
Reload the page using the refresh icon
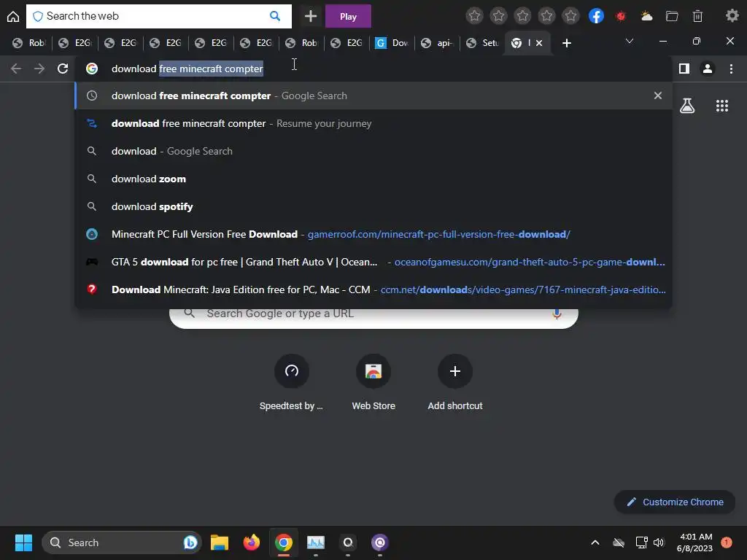[x=63, y=69]
